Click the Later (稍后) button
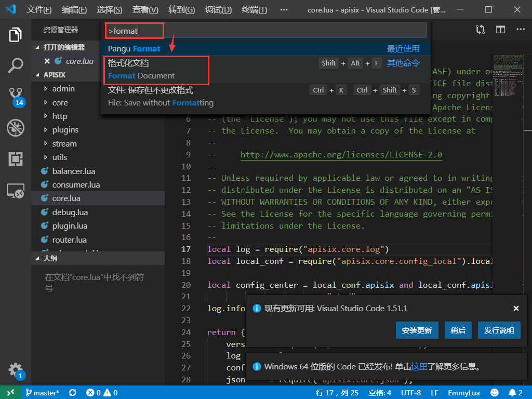532x399 pixels. click(x=458, y=330)
